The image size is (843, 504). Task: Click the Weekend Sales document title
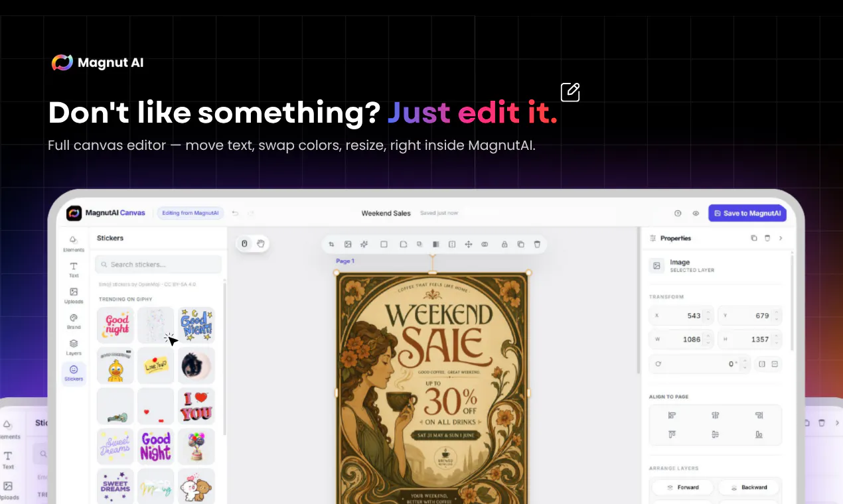click(x=386, y=213)
